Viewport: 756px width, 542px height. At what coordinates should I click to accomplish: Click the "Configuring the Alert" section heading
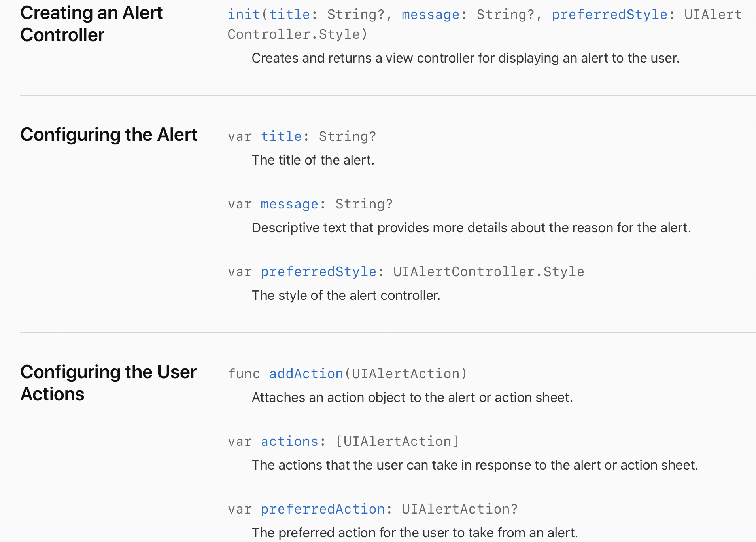(109, 135)
